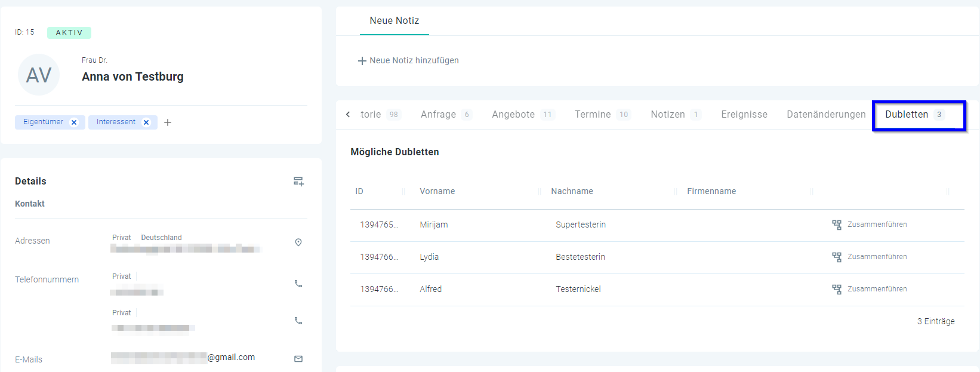Open the Notizen tab
The height and width of the screenshot is (372, 980).
click(668, 115)
